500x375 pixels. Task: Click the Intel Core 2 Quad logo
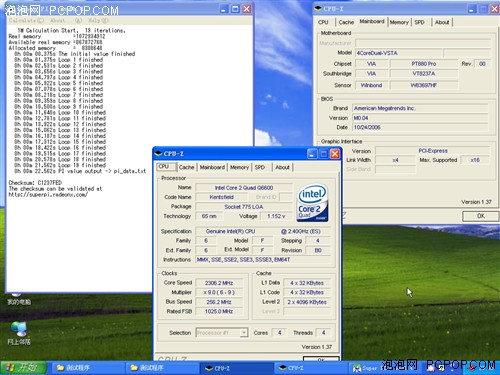pyautogui.click(x=312, y=203)
